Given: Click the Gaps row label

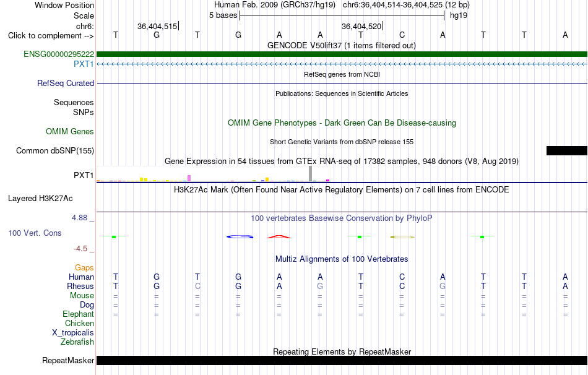Looking at the screenshot, I should (84, 267).
